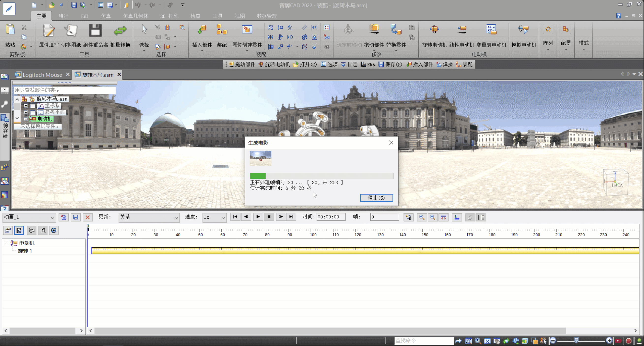Click the save icon in the animation toolbar
Screen dimensions: 644x346
point(76,217)
